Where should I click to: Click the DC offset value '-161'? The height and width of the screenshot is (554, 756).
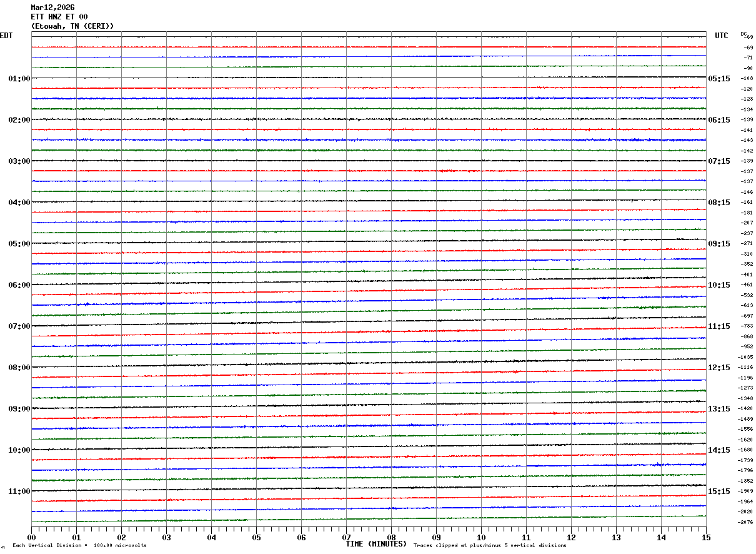(x=747, y=203)
